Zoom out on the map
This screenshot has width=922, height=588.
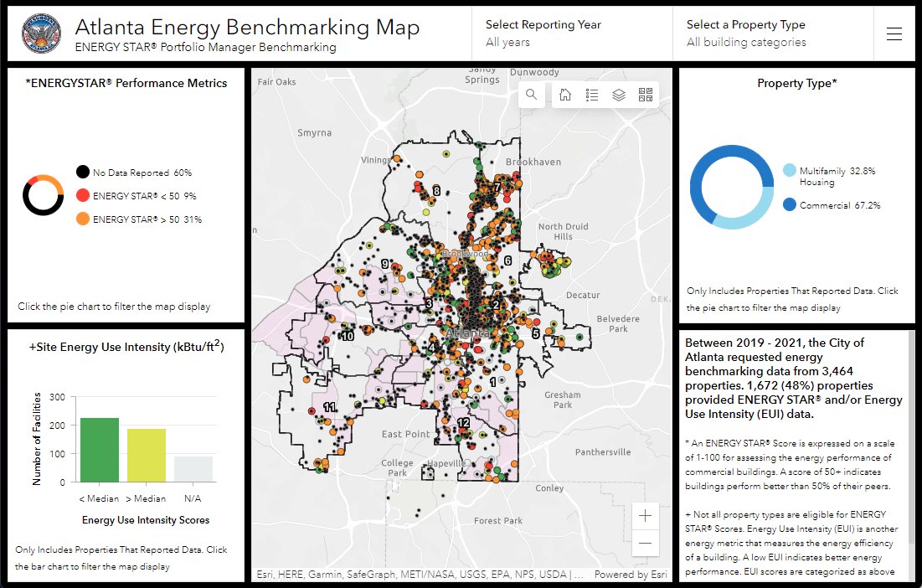click(645, 544)
